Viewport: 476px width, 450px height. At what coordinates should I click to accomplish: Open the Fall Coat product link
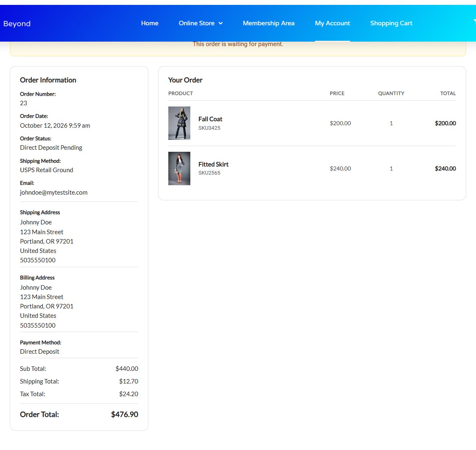coord(210,119)
